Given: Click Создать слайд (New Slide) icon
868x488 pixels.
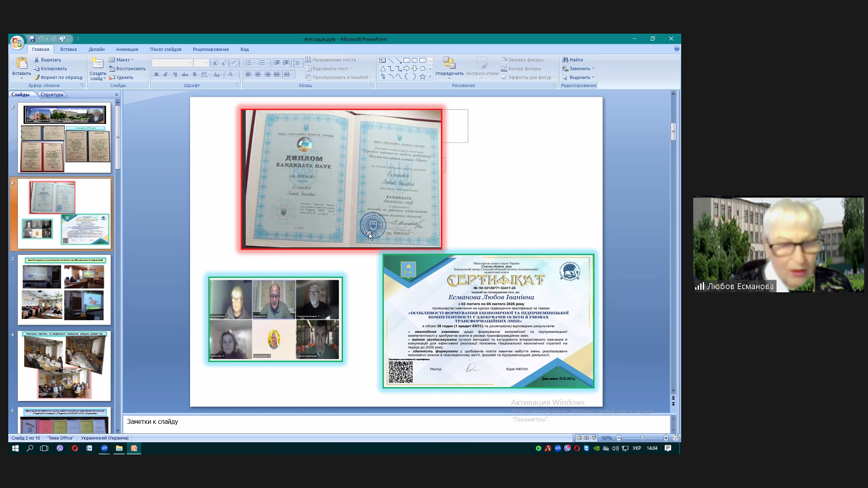Looking at the screenshot, I should [x=97, y=63].
